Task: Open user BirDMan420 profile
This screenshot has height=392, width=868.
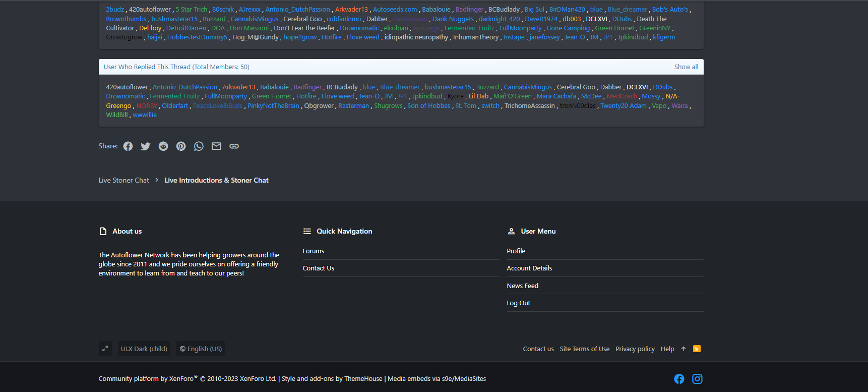Action: point(567,9)
